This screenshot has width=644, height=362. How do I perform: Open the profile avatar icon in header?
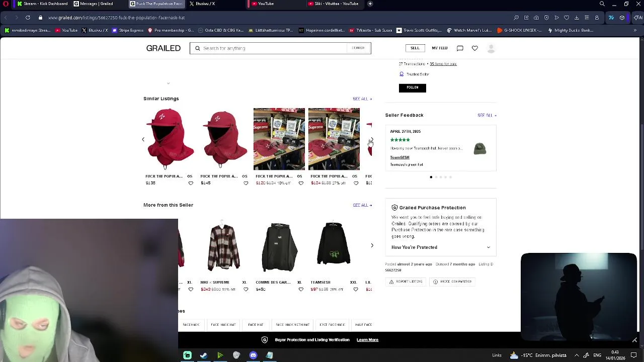[x=491, y=48]
